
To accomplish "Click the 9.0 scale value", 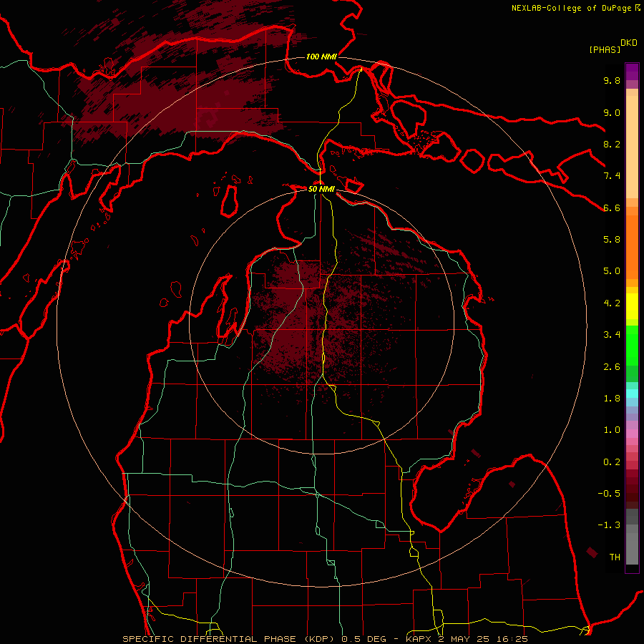I will (x=612, y=112).
